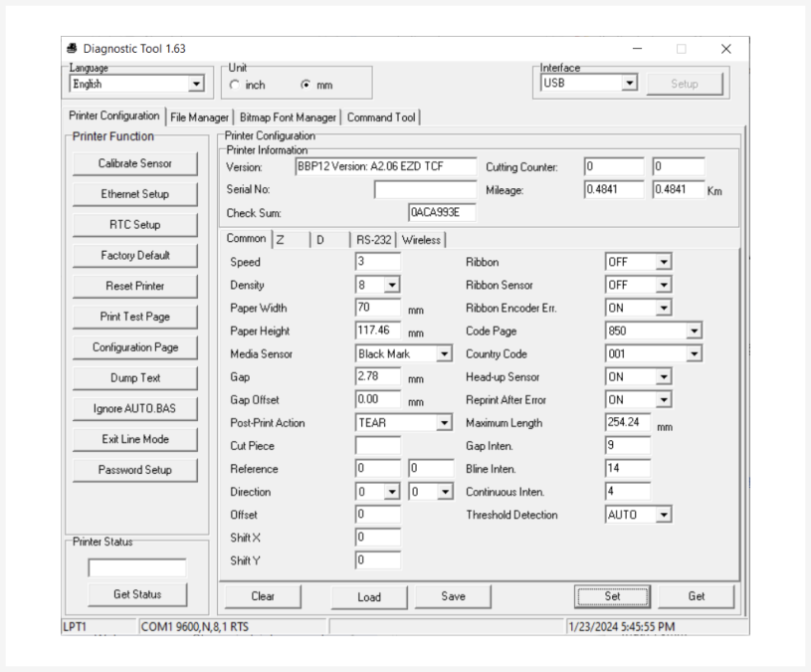811x672 pixels.
Task: Click the Gap Inten. field
Action: point(628,445)
